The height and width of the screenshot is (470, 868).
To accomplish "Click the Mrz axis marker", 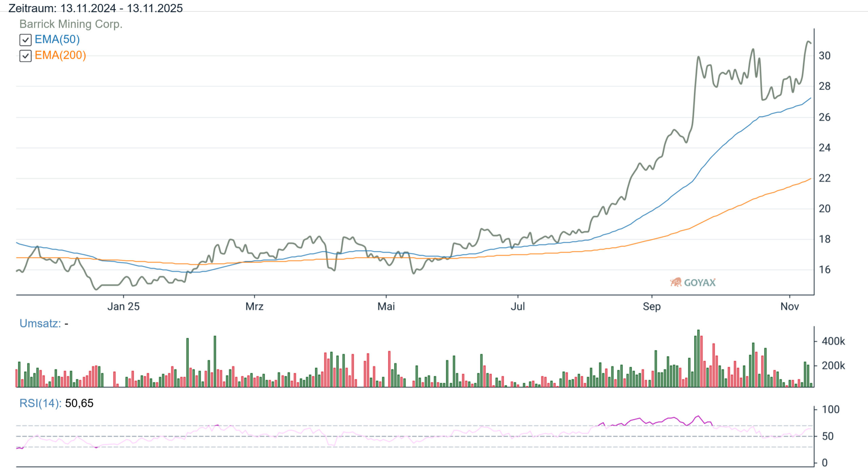I will [x=254, y=307].
